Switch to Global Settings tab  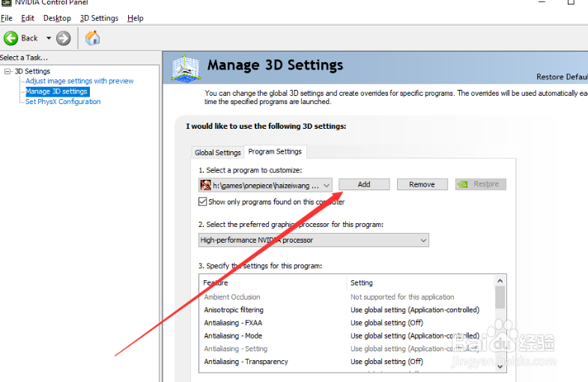[x=217, y=153]
